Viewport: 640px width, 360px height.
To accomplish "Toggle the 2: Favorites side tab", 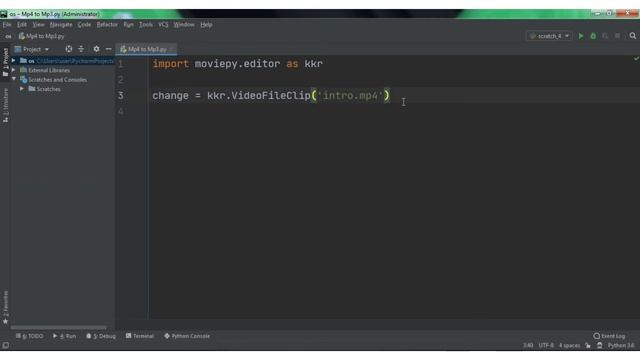I will click(x=5, y=307).
